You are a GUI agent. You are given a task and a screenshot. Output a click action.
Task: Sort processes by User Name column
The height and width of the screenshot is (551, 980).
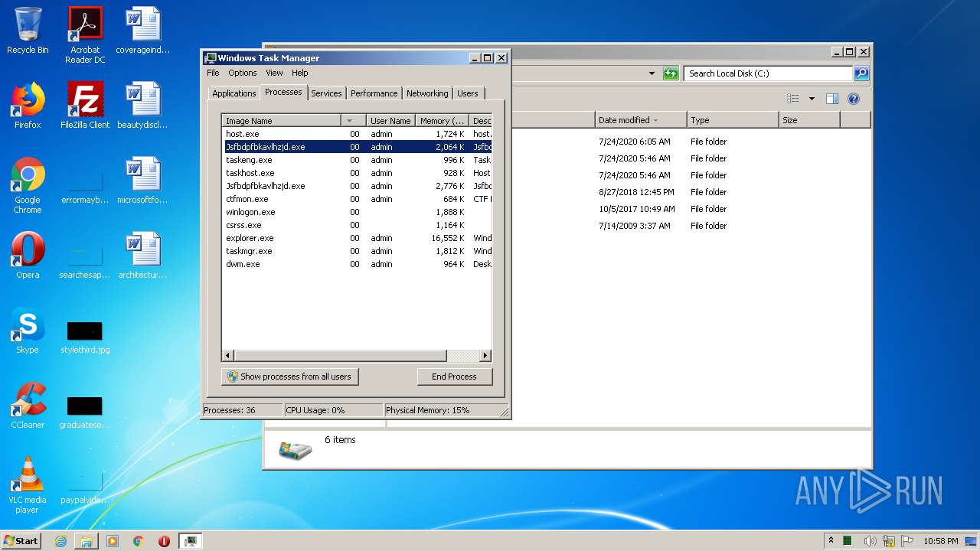[x=390, y=121]
